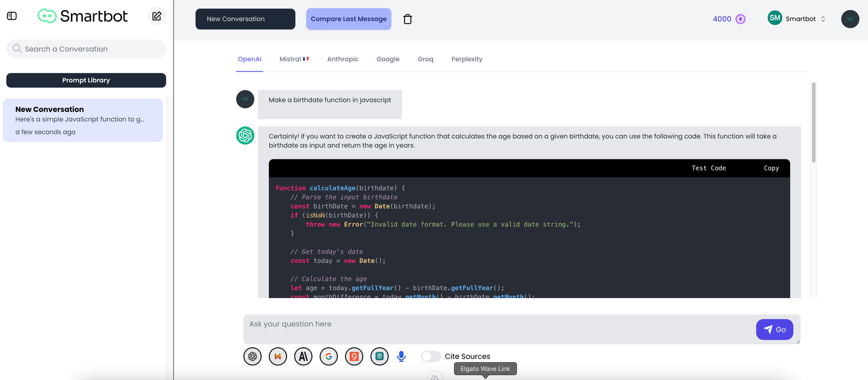Select the Mistral model icon

pos(277,356)
